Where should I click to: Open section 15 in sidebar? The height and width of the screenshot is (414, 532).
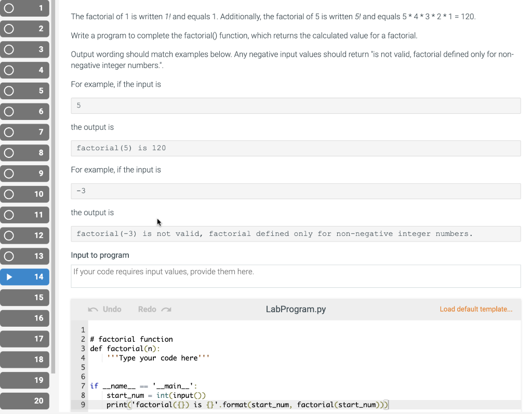pos(24,298)
